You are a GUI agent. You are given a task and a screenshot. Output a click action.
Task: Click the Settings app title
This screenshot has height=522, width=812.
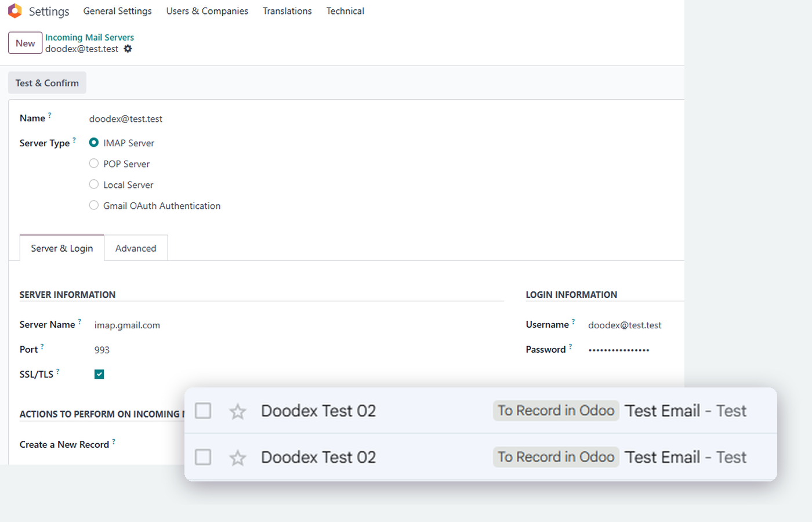(x=49, y=11)
